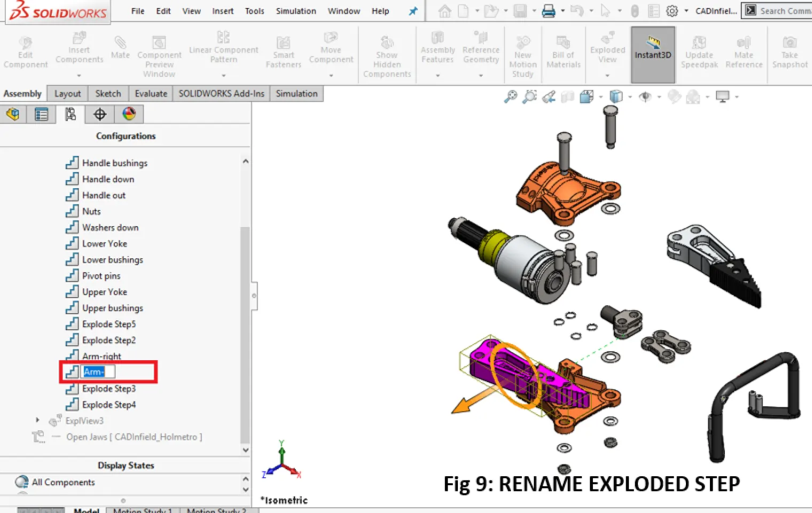Click the Rebuild traffic-light icon
This screenshot has height=513, width=812.
click(635, 11)
